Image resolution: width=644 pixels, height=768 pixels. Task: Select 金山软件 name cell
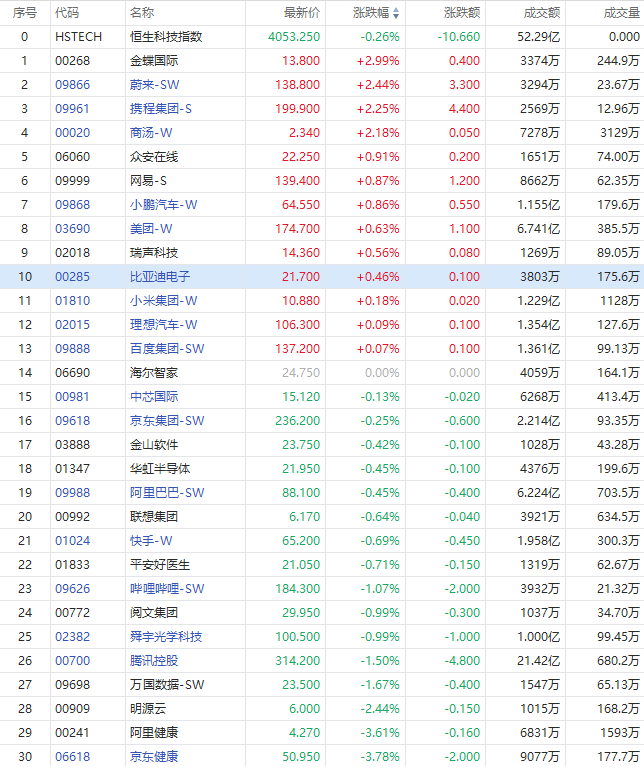(154, 445)
